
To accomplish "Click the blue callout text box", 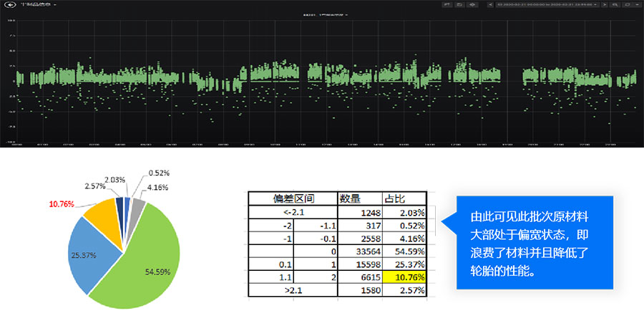I will (535, 242).
